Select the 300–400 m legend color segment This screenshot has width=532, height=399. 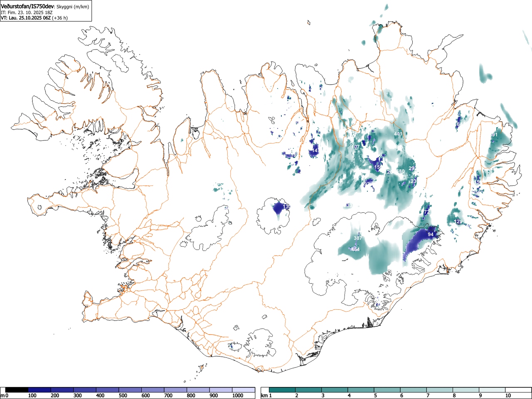click(x=85, y=390)
